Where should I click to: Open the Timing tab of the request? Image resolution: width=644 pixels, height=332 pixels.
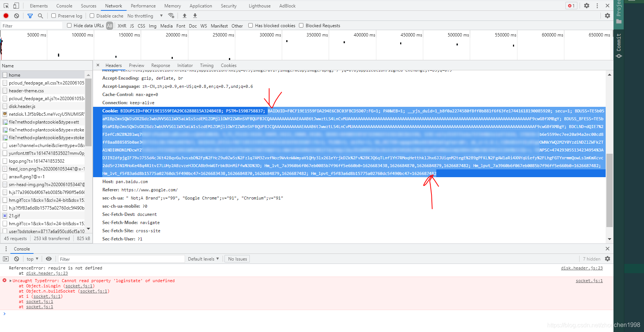point(207,65)
